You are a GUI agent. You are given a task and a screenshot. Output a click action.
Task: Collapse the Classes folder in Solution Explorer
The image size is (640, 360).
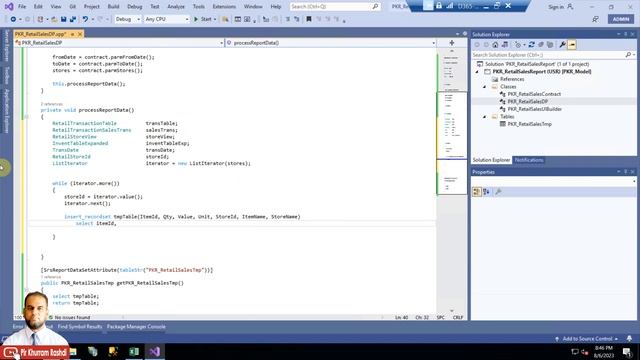[484, 87]
